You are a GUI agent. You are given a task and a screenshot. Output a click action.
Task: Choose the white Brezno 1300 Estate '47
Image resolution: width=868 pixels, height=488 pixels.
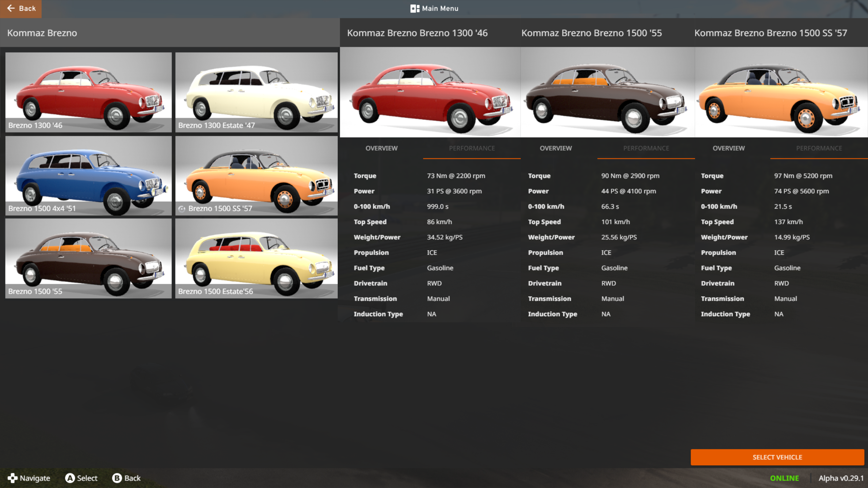(256, 92)
